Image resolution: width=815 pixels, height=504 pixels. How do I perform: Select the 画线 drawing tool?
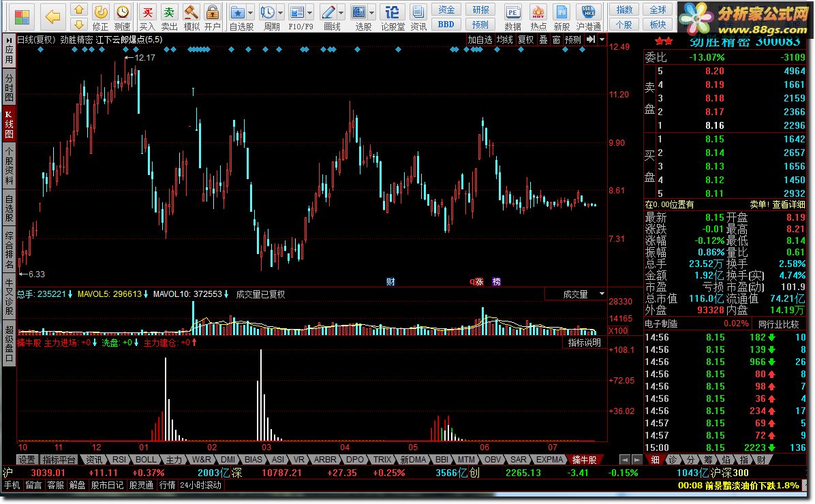tap(328, 17)
